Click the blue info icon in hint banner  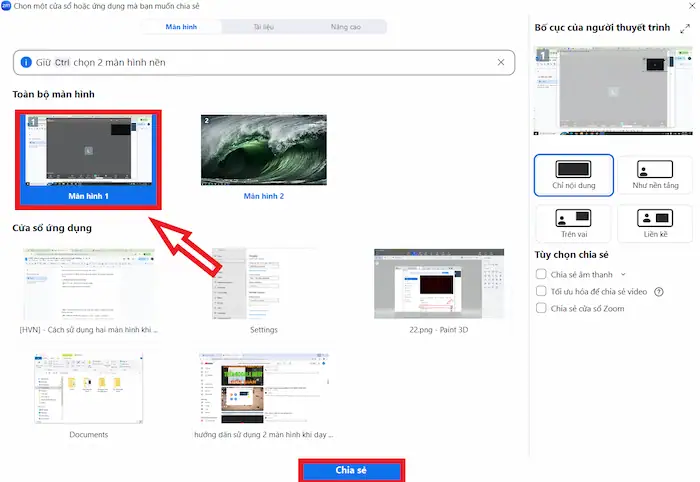(25, 62)
